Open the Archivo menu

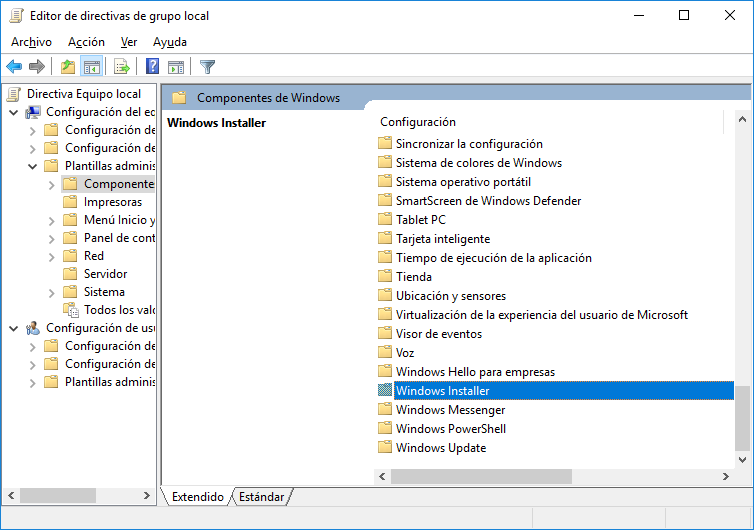(31, 42)
